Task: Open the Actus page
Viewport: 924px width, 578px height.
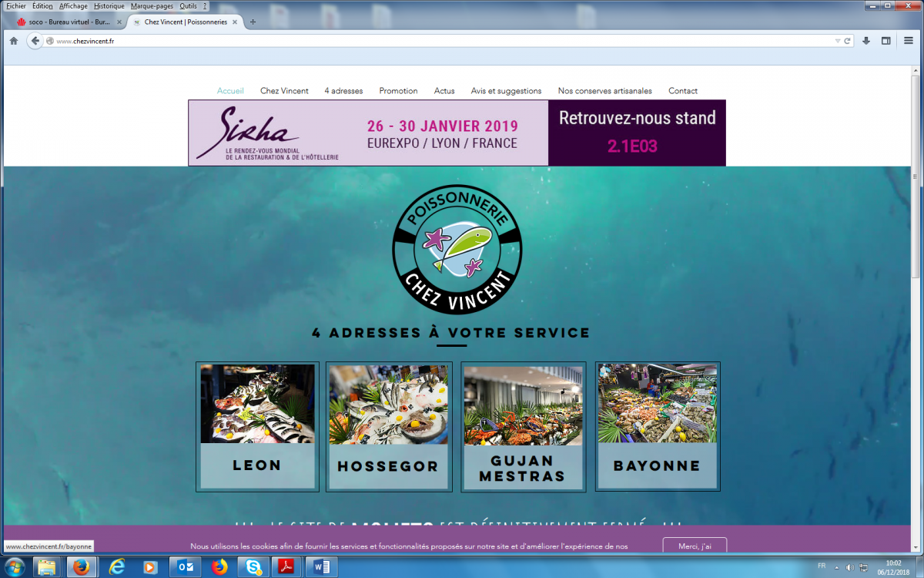Action: click(x=444, y=91)
